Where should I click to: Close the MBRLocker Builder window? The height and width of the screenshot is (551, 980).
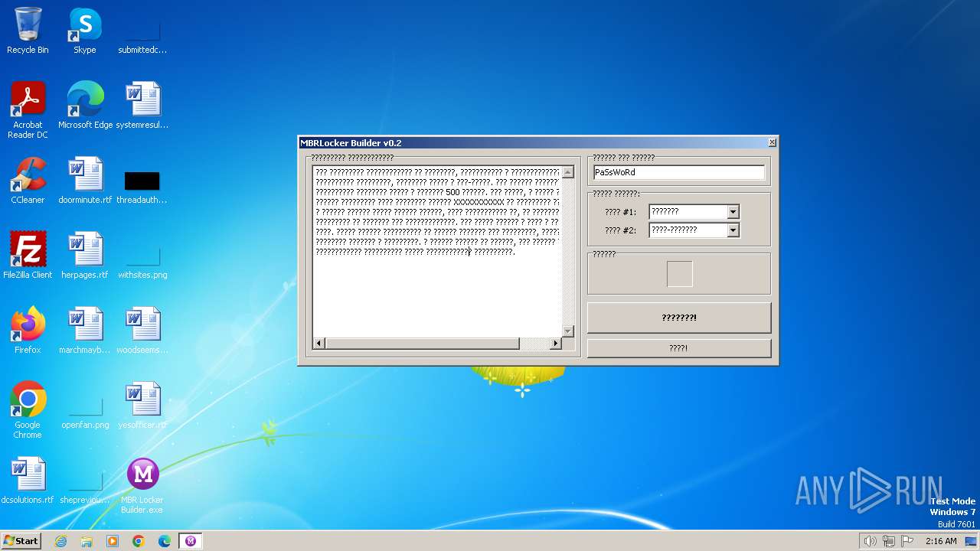pos(772,142)
